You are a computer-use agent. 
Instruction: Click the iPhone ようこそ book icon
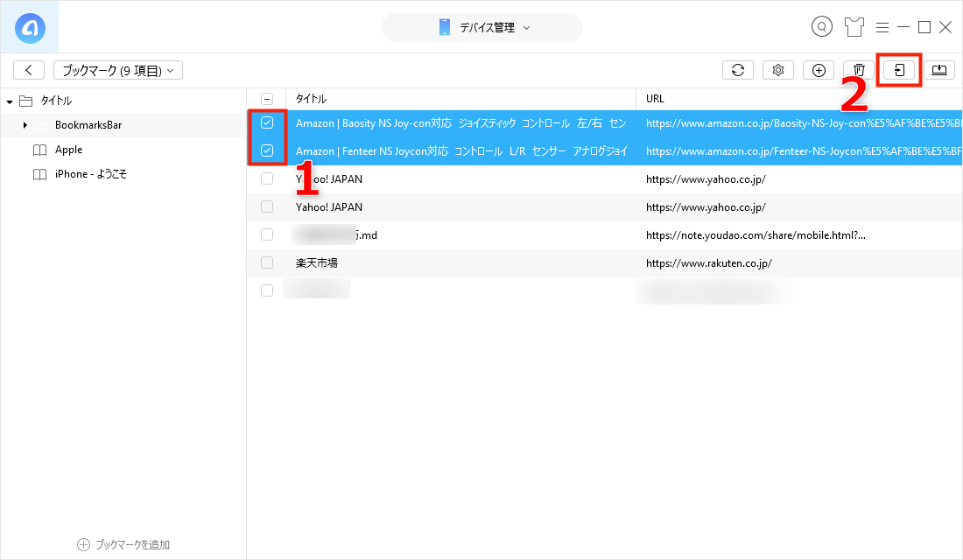pos(40,174)
